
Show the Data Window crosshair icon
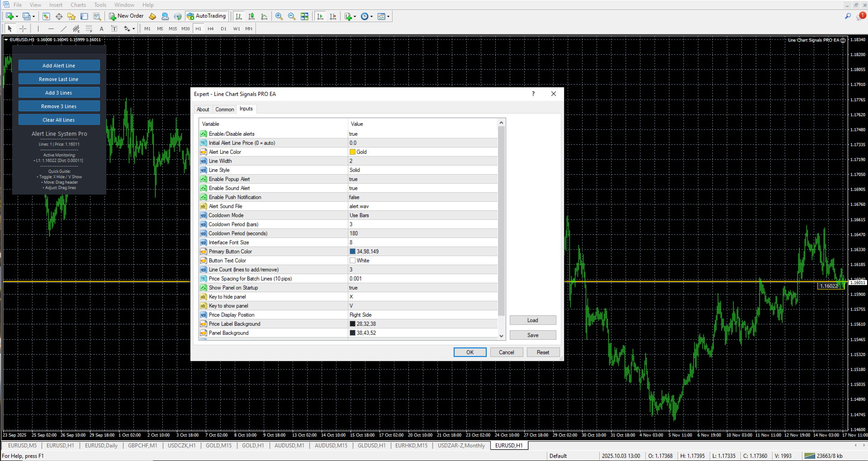tap(59, 16)
